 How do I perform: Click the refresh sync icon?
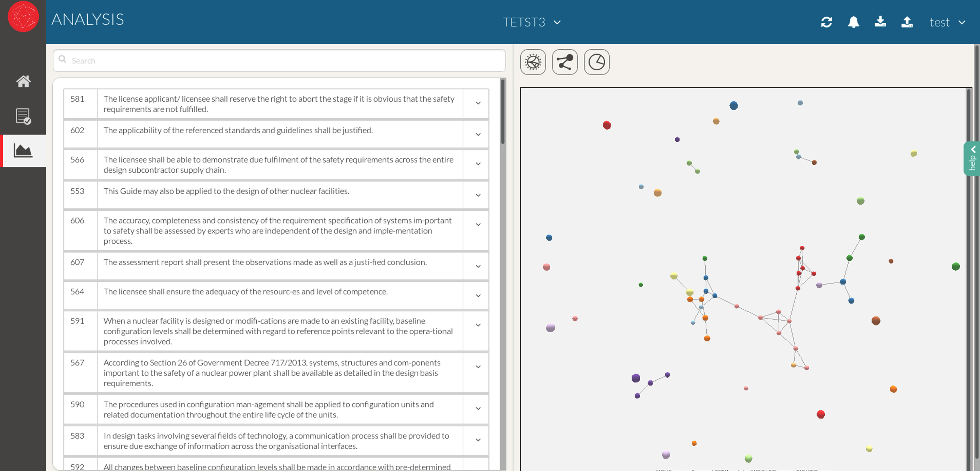[826, 22]
